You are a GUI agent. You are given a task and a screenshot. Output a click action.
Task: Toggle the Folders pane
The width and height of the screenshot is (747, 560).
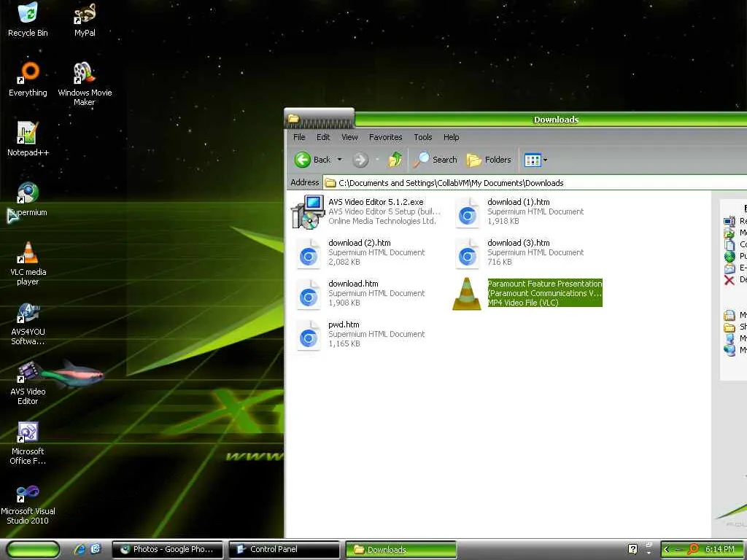[x=488, y=160]
